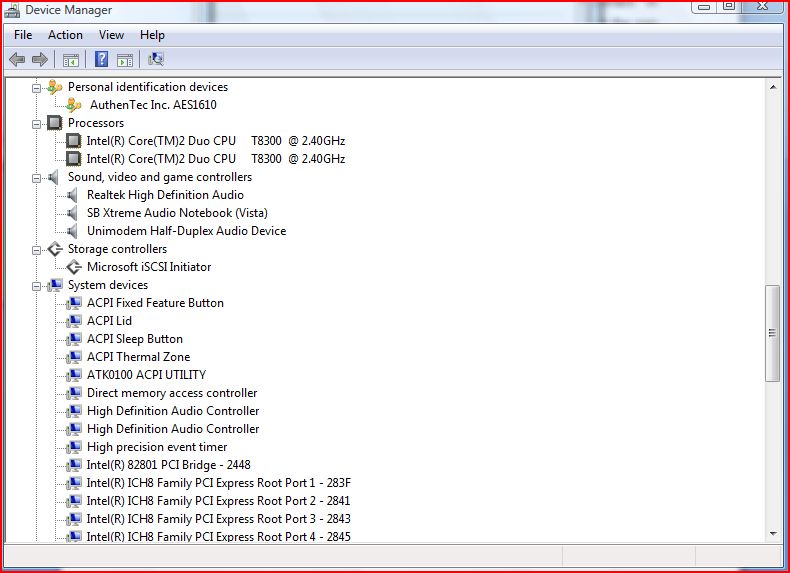Collapse the Processors tree node
The height and width of the screenshot is (573, 790).
36,124
